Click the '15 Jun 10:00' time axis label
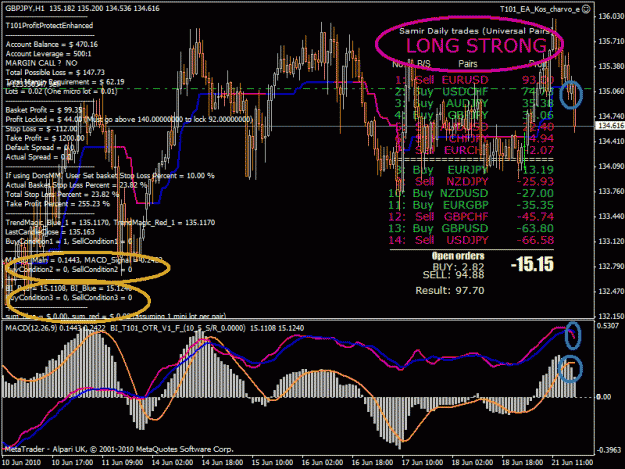Viewport: 625px width, 469px height. [x=272, y=463]
